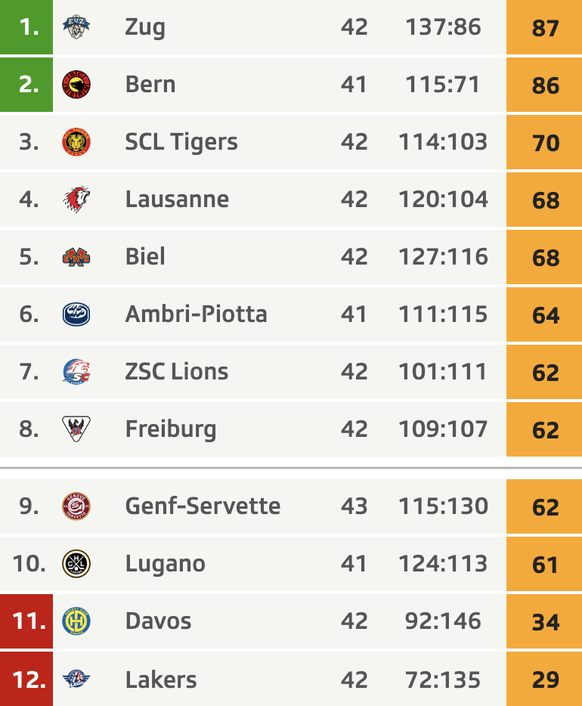Select the green rank 1 badge
Viewport: 582px width, 706px height.
pos(26,27)
